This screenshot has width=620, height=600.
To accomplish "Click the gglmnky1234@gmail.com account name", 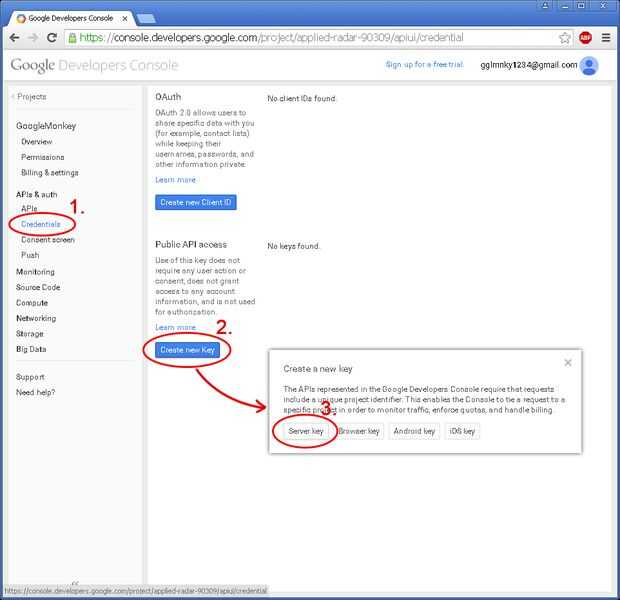I will tap(529, 65).
